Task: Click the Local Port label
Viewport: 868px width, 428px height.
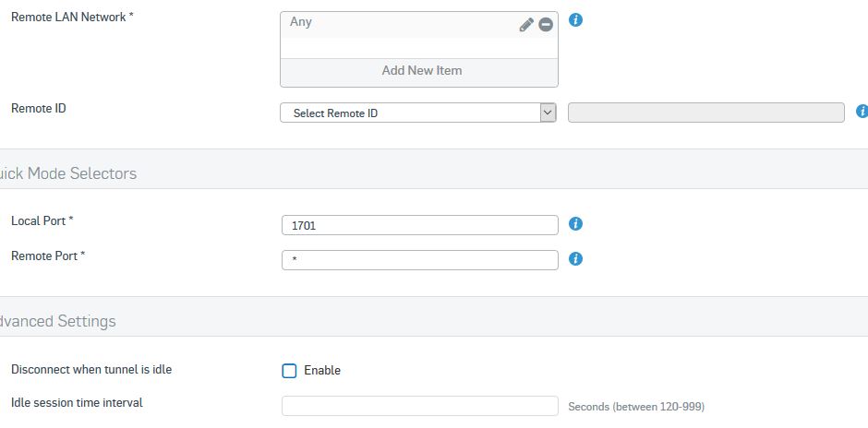Action: click(x=42, y=220)
